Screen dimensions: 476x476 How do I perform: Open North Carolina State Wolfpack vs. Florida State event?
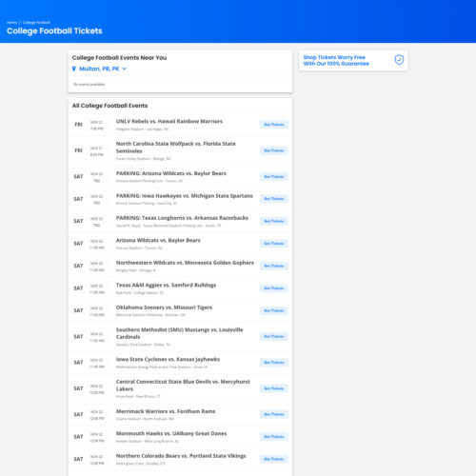pyautogui.click(x=176, y=148)
